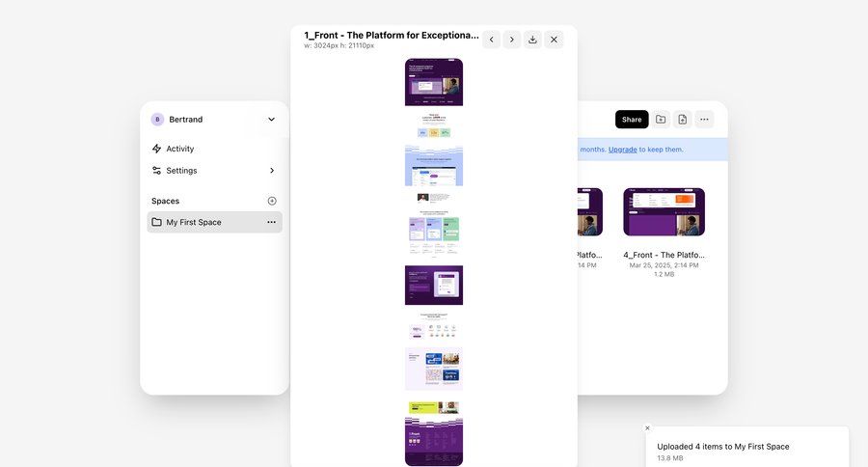Click the new folder icon beside Share
The image size is (868, 467).
tap(661, 120)
